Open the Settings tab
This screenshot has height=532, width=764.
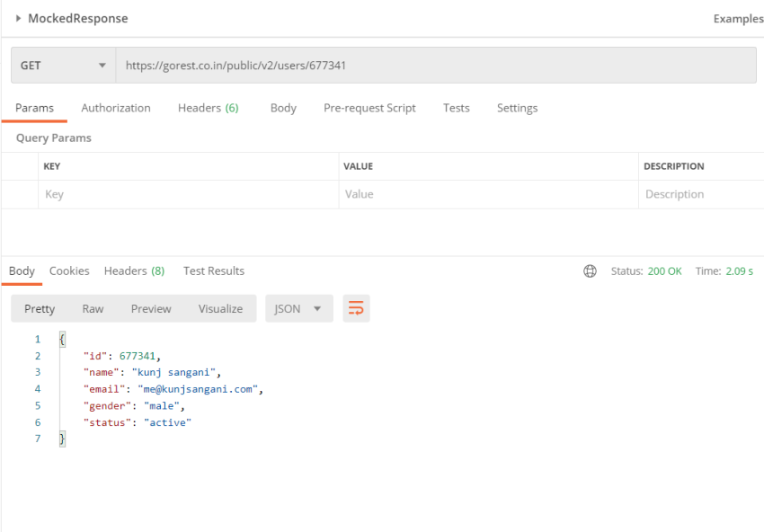tap(517, 108)
